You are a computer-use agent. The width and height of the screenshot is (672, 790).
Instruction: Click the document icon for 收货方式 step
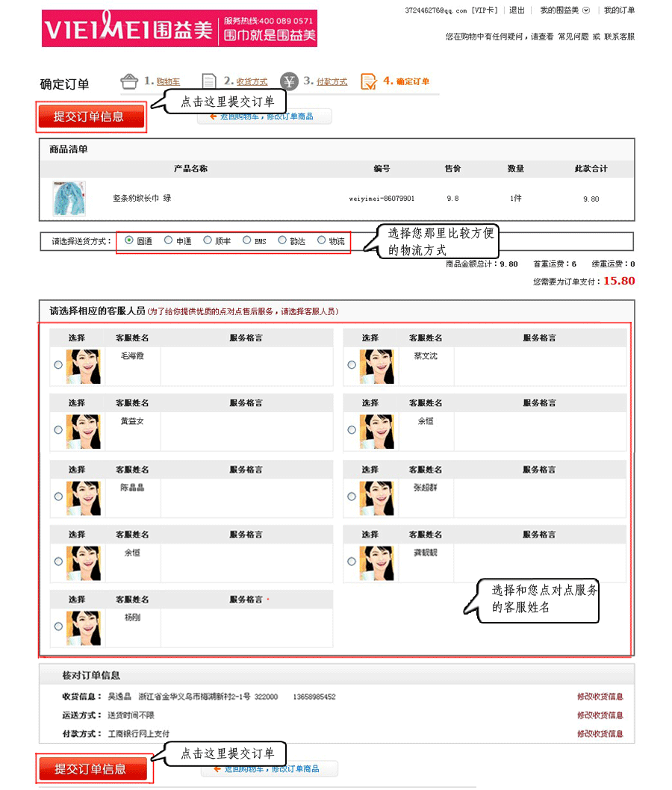[x=210, y=81]
